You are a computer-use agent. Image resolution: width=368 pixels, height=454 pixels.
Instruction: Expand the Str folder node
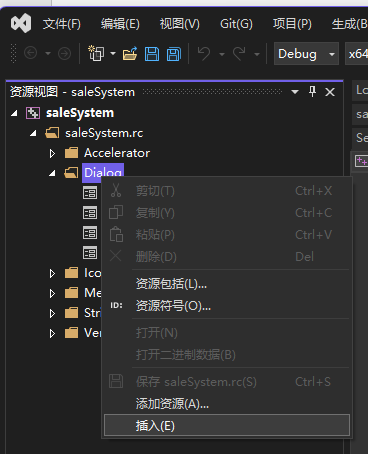click(x=52, y=313)
